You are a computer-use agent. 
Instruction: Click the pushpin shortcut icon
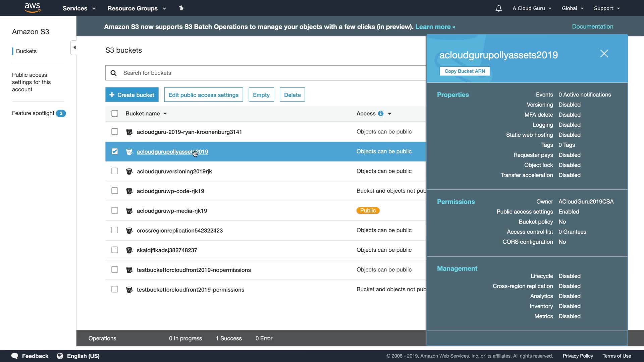click(x=181, y=8)
